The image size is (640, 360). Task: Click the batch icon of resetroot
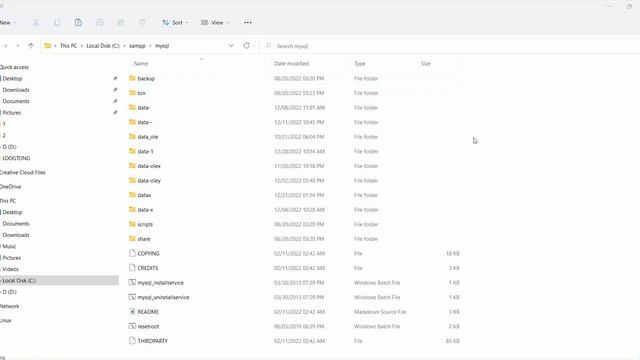click(132, 326)
